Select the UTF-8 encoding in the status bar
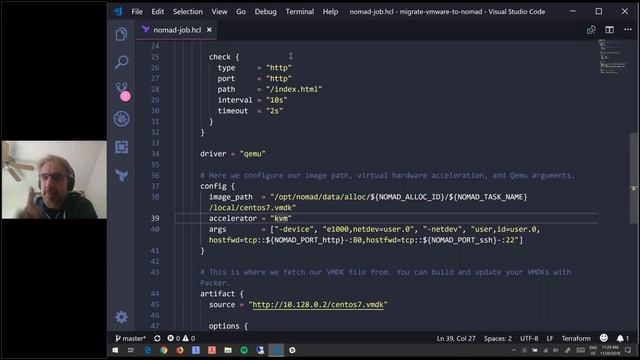This screenshot has width=640, height=360. (x=529, y=338)
